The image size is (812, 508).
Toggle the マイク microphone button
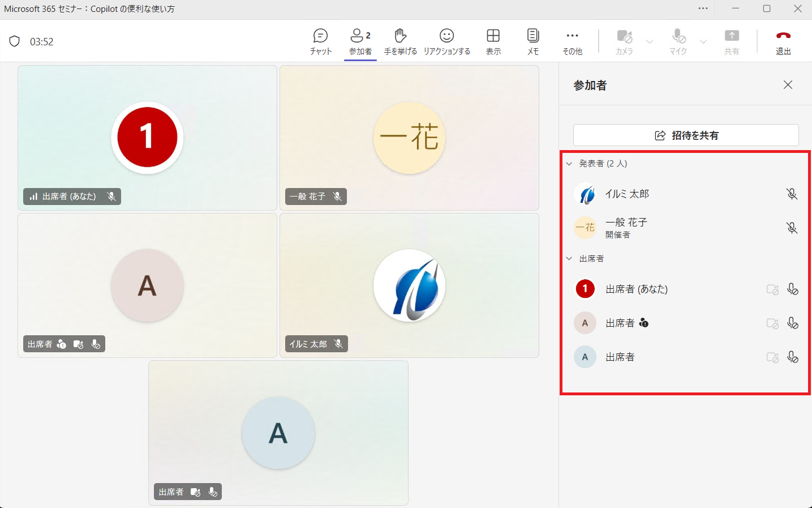tap(678, 42)
